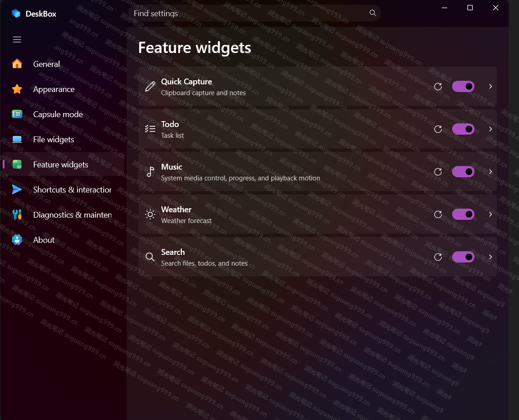Expand the Todo widget chevron

491,129
